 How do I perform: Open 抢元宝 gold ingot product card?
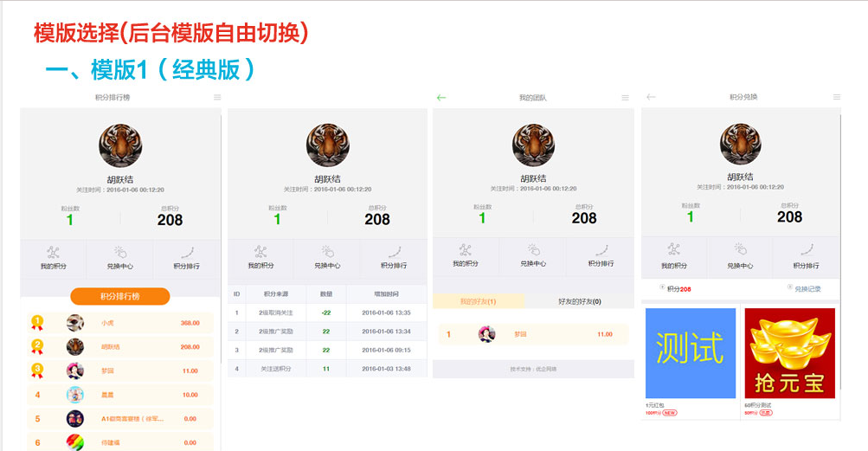[x=789, y=353]
